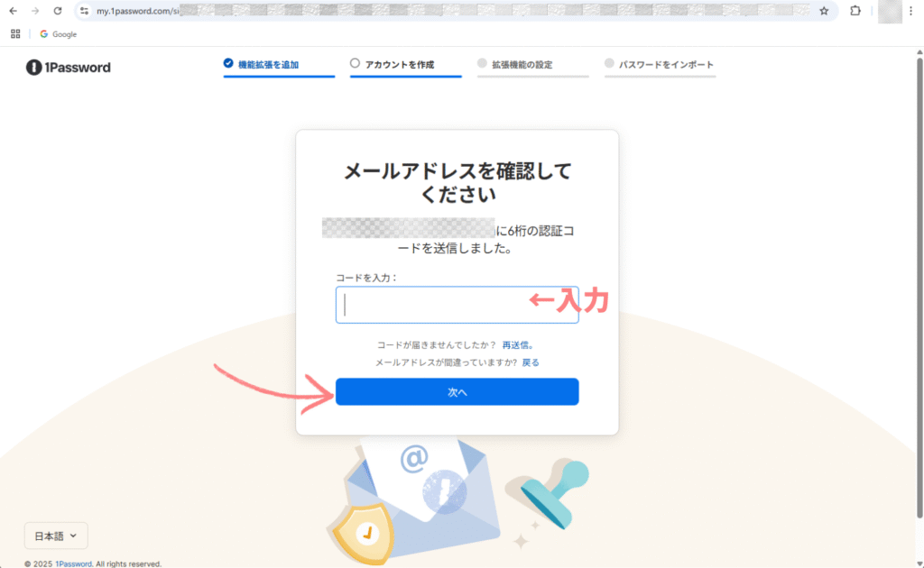The height and width of the screenshot is (568, 924).
Task: Open the browser profile avatar menu
Action: [x=890, y=11]
